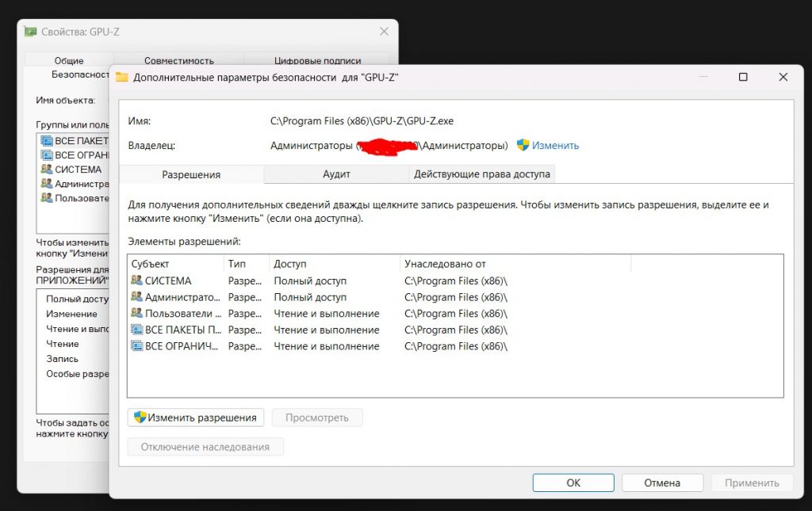This screenshot has width=812, height=511.
Task: Select the ВСЕ ПАКЕТЫ П... permission entry row
Action: click(x=454, y=330)
